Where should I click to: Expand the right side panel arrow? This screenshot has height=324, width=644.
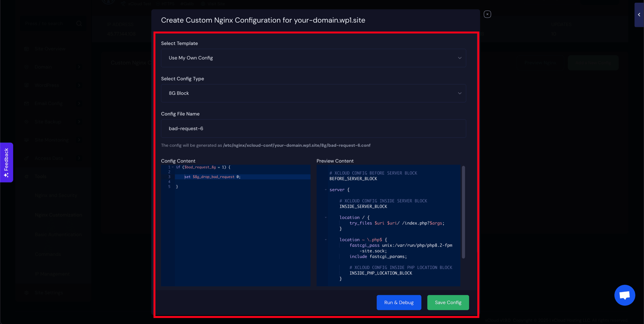pyautogui.click(x=639, y=15)
